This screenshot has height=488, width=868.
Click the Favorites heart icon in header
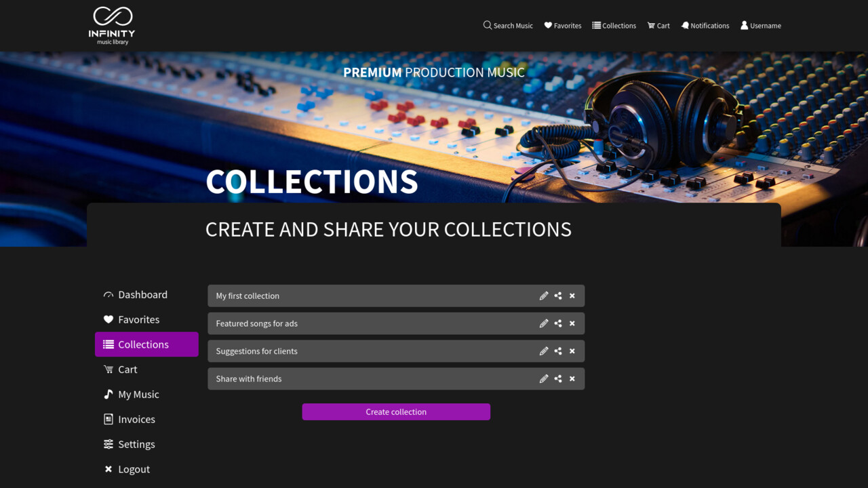548,25
